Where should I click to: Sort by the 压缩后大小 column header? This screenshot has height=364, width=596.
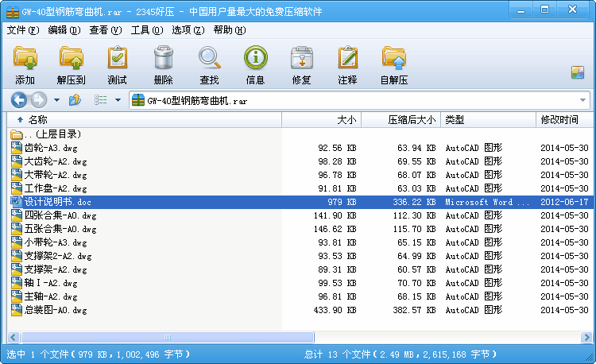pyautogui.click(x=401, y=120)
